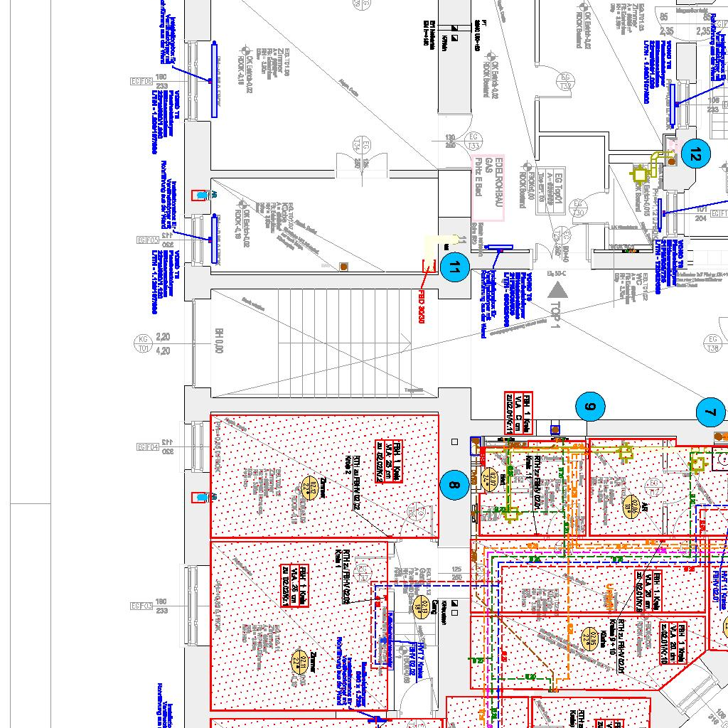Click the small square above marker 8
The image size is (728, 728).
click(455, 441)
